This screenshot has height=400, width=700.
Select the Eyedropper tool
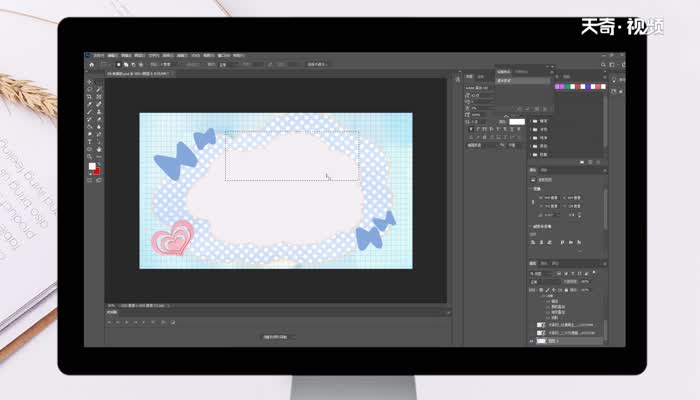(x=90, y=104)
